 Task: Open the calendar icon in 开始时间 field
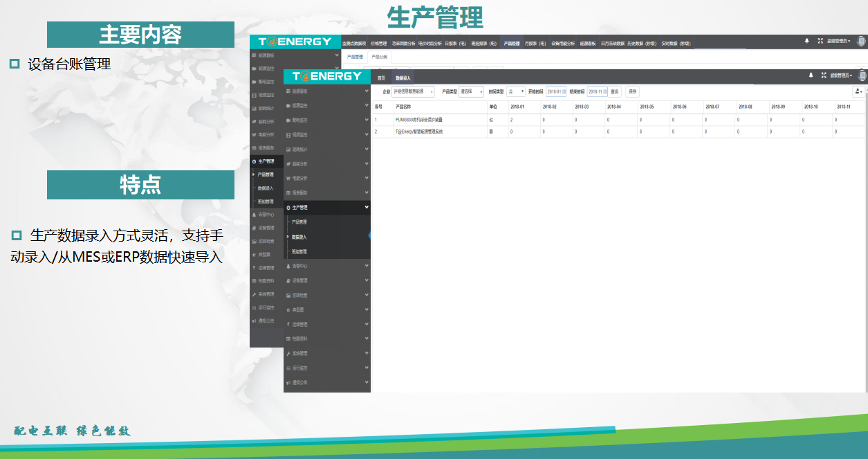(x=563, y=91)
